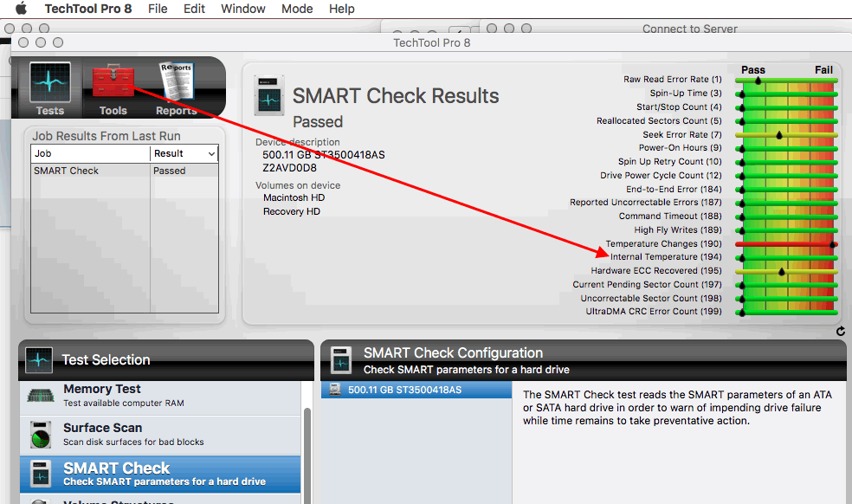
Task: Click the Spin-Up Time (3) label
Action: pos(686,93)
